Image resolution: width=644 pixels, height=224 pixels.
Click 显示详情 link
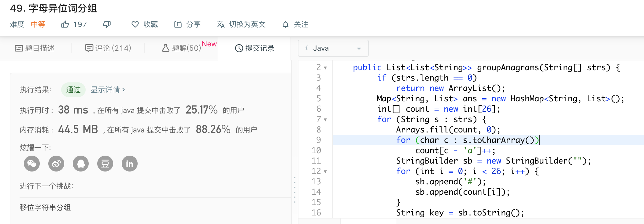click(x=108, y=90)
